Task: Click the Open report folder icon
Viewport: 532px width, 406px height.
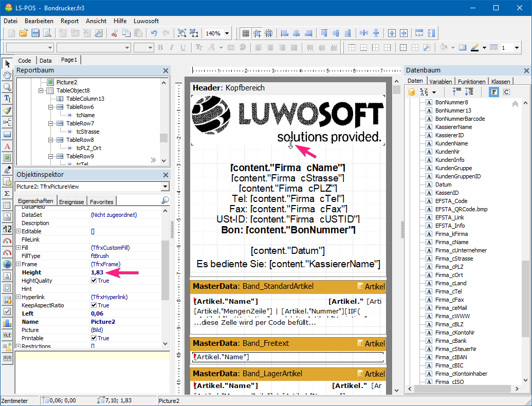Action: tap(24, 33)
